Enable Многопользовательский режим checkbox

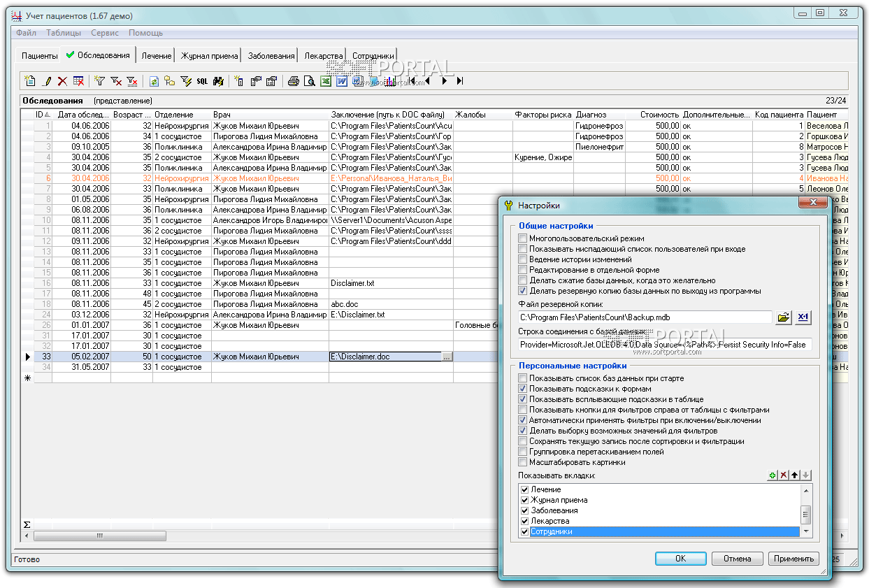523,238
